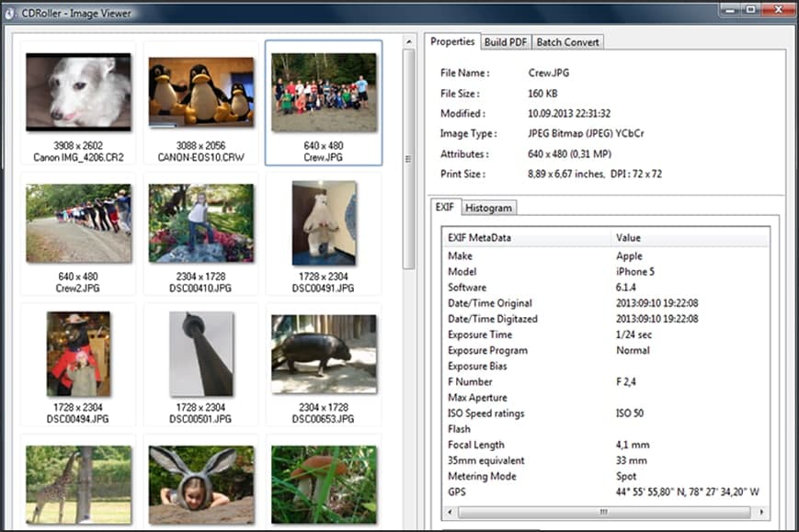Select the DSC00410.JPG garden photo thumbnail
This screenshot has width=799, height=532.
(201, 223)
